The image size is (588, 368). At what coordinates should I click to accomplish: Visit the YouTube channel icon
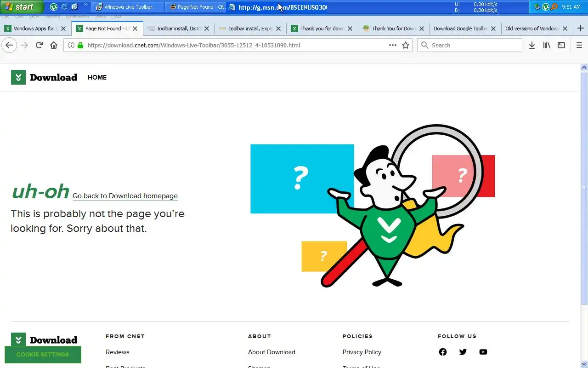tap(483, 352)
